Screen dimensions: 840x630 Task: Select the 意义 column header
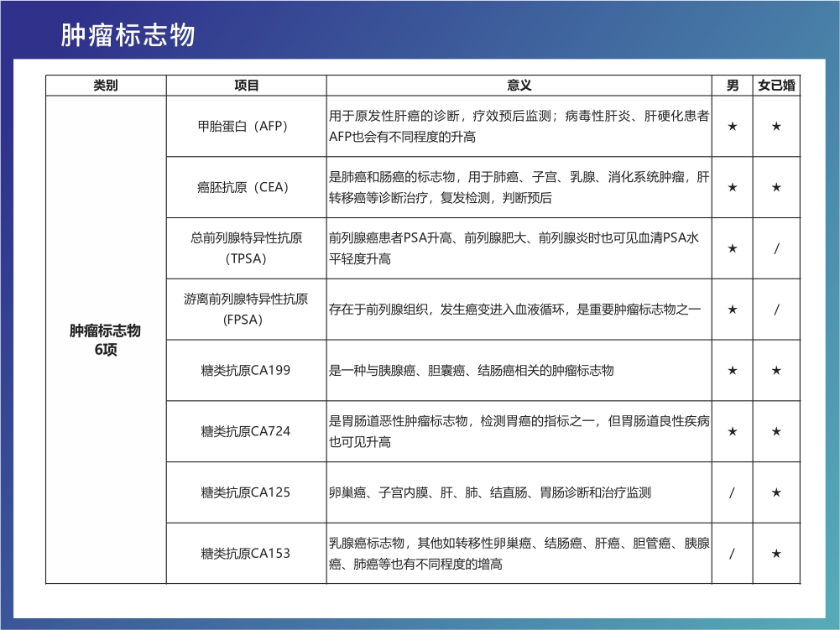coord(519,86)
